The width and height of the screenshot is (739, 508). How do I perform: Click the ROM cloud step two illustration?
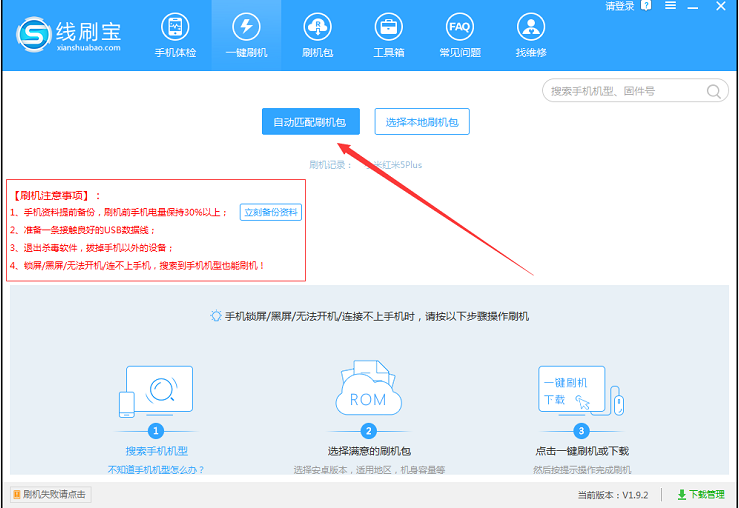coord(368,392)
